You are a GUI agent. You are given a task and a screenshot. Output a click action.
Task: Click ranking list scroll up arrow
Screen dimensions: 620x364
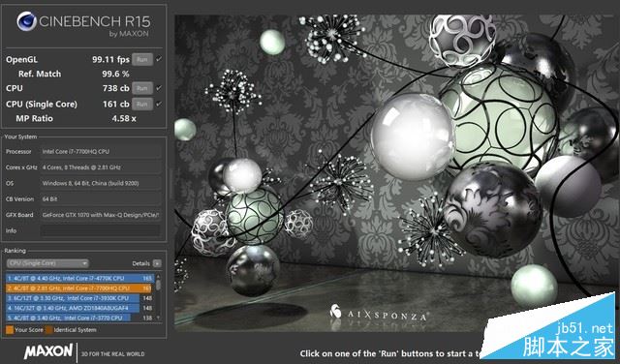click(158, 276)
